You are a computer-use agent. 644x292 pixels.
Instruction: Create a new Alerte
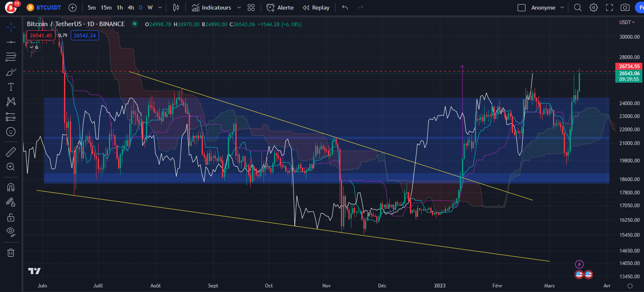[x=279, y=7]
